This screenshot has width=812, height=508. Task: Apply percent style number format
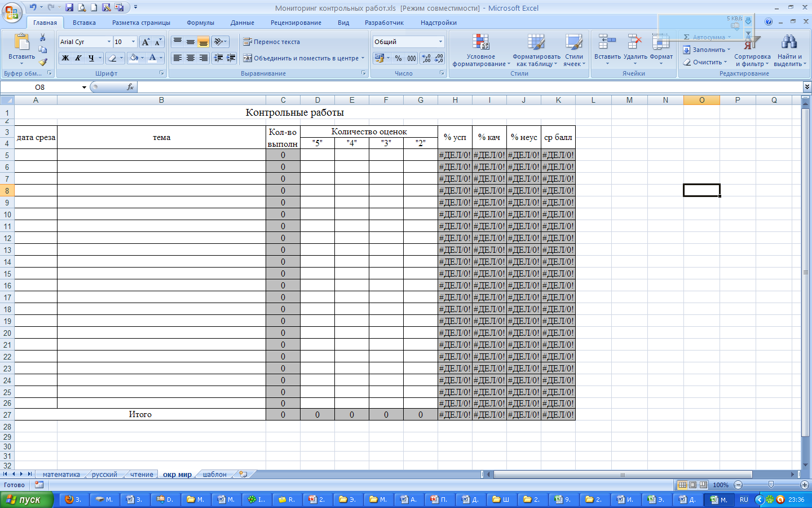click(398, 58)
